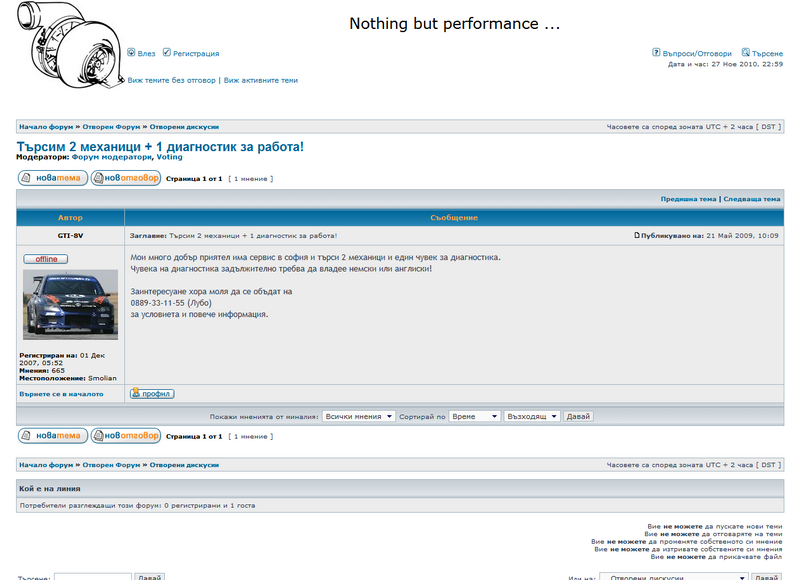Click the topic title Търсим 2 механици
800x580 pixels.
(x=160, y=146)
